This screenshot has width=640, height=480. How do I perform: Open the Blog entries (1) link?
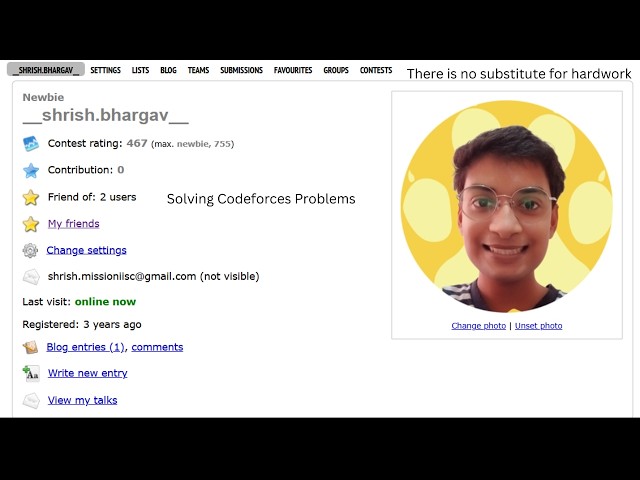[86, 347]
